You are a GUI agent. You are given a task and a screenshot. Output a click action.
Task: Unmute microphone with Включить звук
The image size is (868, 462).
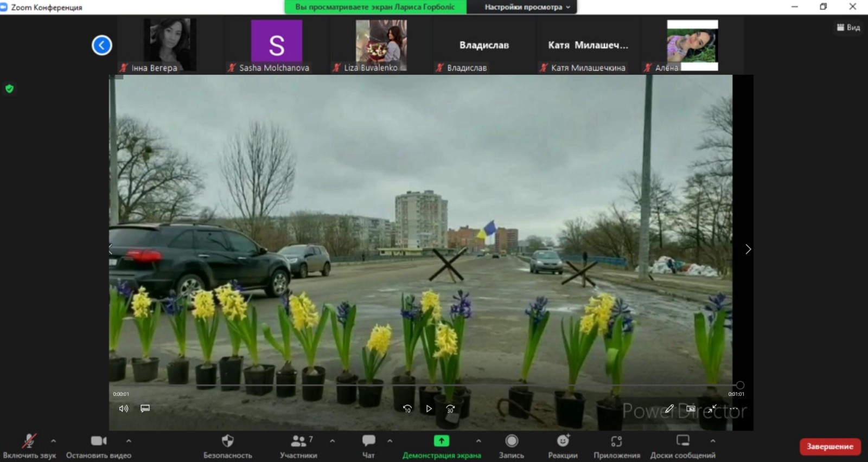click(x=29, y=446)
